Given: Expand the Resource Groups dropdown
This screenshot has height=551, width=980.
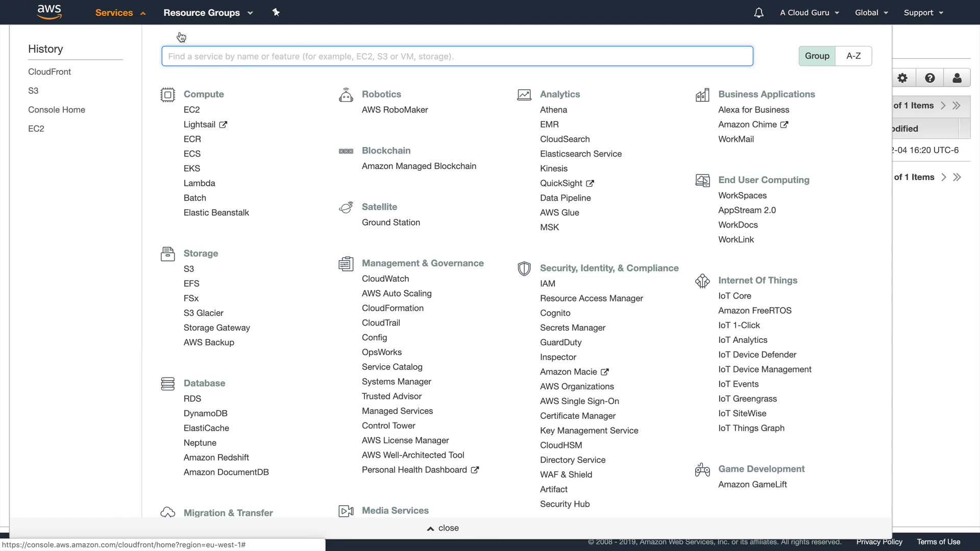Looking at the screenshot, I should pos(208,13).
